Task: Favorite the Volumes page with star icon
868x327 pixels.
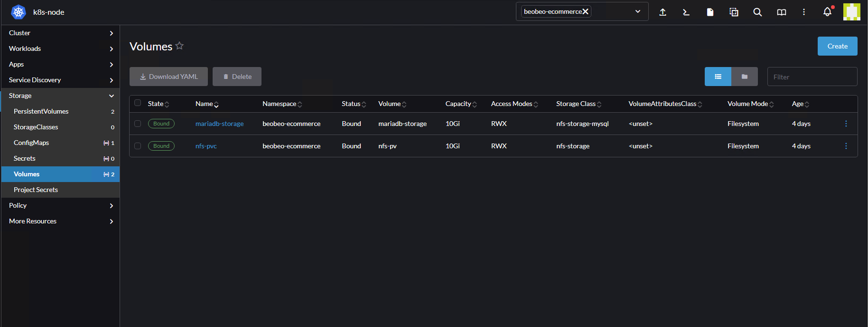Action: [x=179, y=46]
